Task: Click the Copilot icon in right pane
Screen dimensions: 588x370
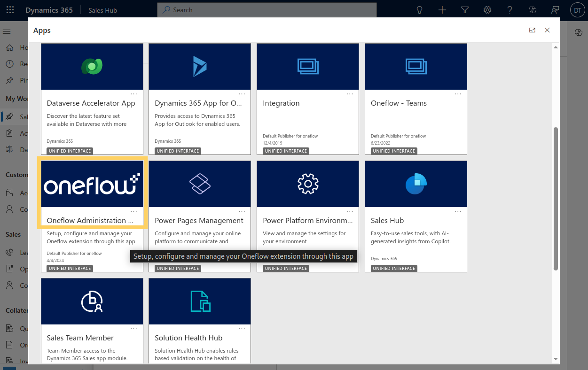Action: (x=579, y=31)
